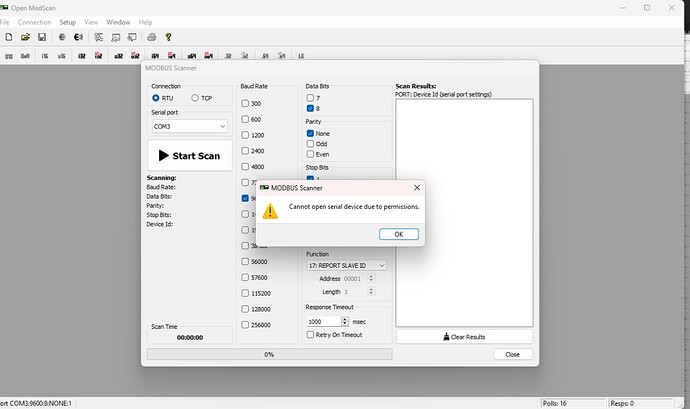Select the TCP connection radio button
690x409 pixels.
(195, 98)
